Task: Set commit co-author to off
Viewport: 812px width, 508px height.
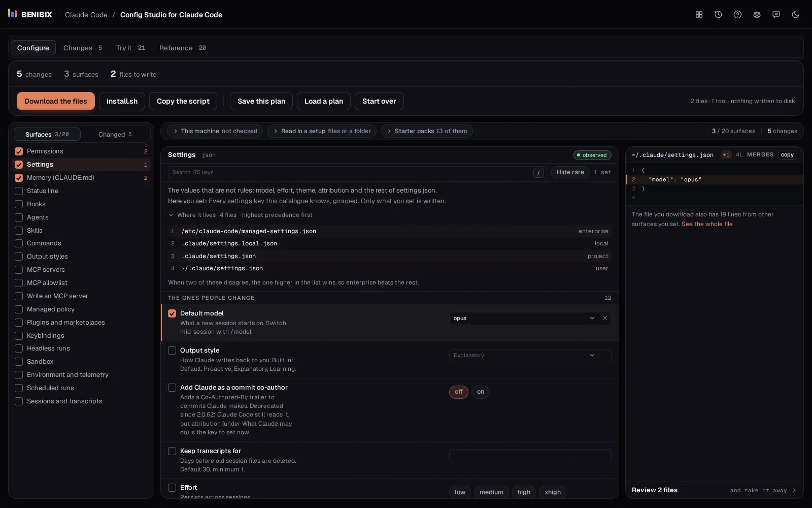Action: 458,392
